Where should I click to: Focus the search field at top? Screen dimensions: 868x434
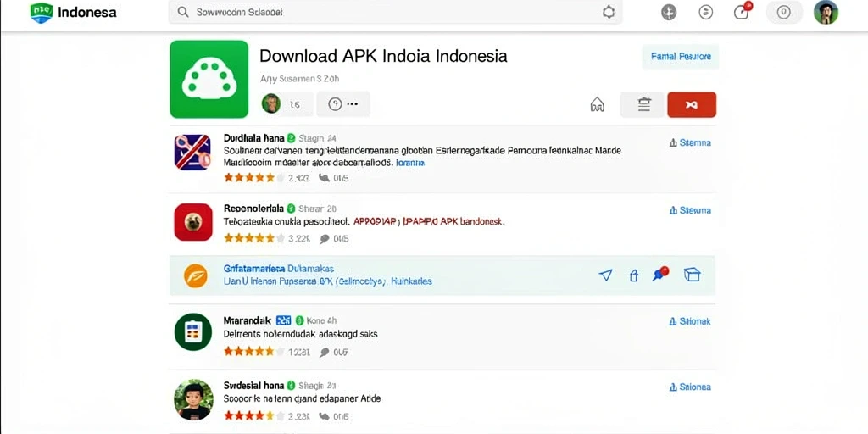[395, 12]
